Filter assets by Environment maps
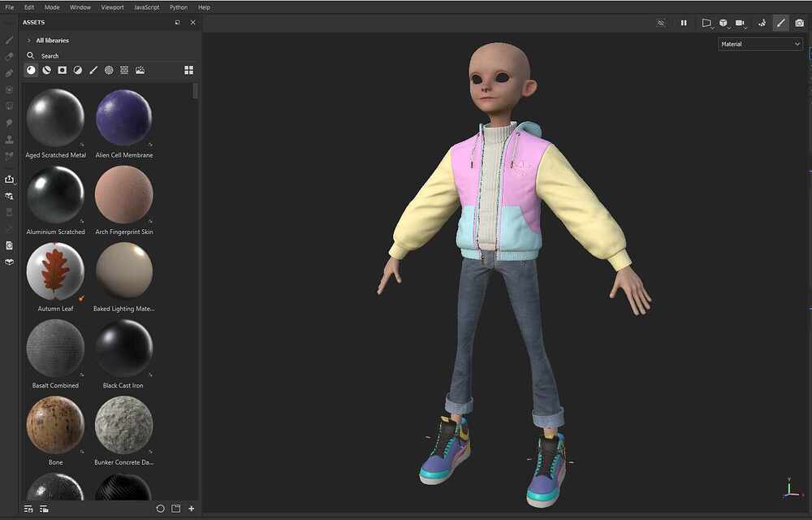 [x=140, y=70]
